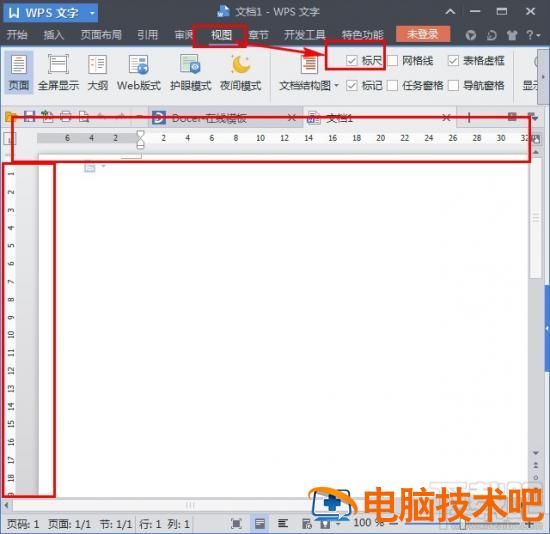The height and width of the screenshot is (534, 550).
Task: Click the vertical scrollbar thumb
Action: coord(536,217)
